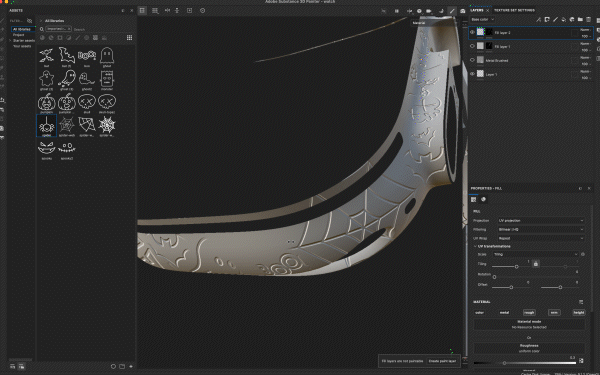Collapse the UV transformations section
The width and height of the screenshot is (600, 375).
pos(475,246)
